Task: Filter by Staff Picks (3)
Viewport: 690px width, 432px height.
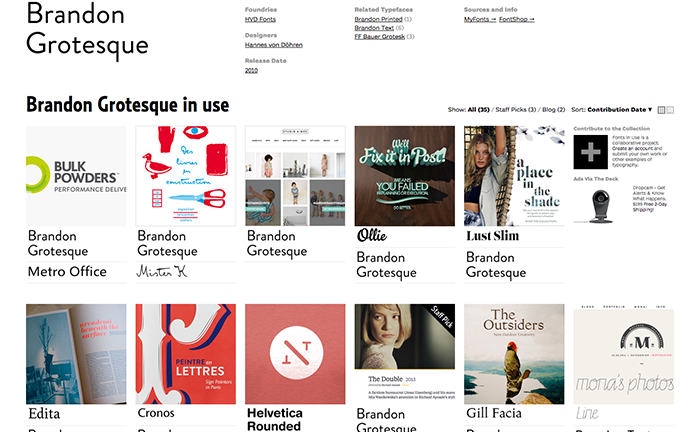Action: [516, 110]
